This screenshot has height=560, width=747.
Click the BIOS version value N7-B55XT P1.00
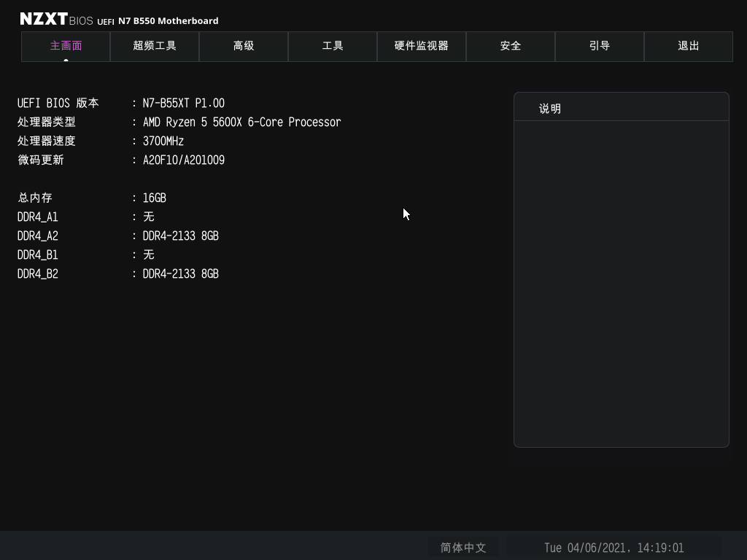click(184, 103)
